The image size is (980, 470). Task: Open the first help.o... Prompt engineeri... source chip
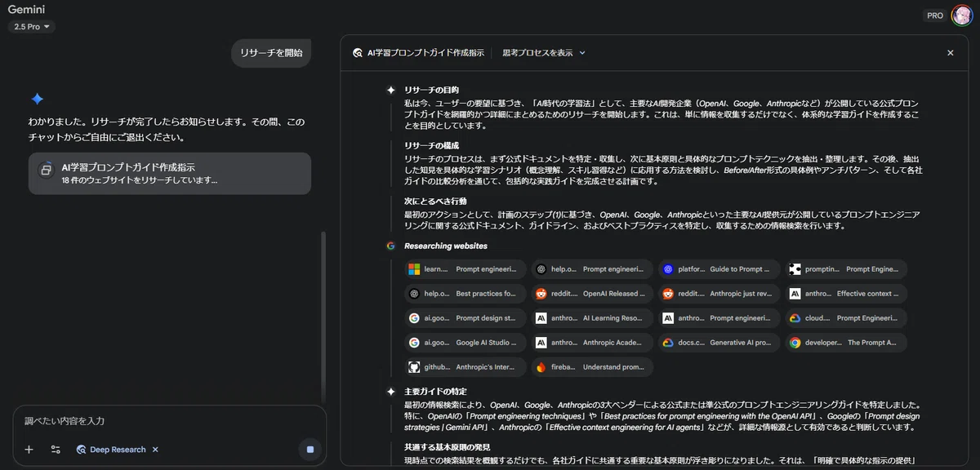[592, 269]
